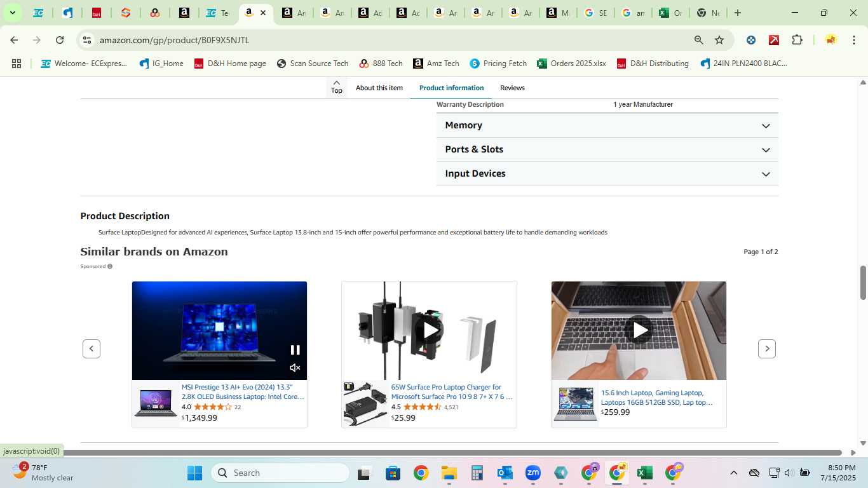Open Zoom from the taskbar

(x=533, y=473)
